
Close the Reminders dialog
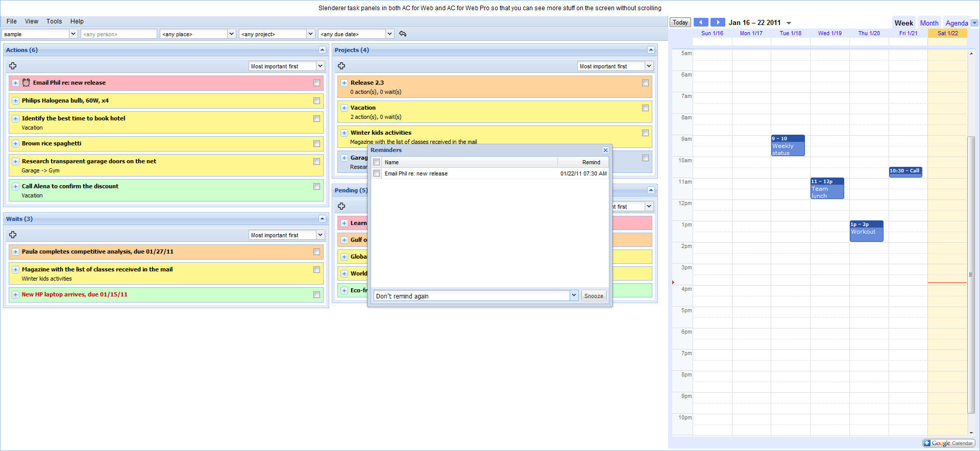coord(605,150)
